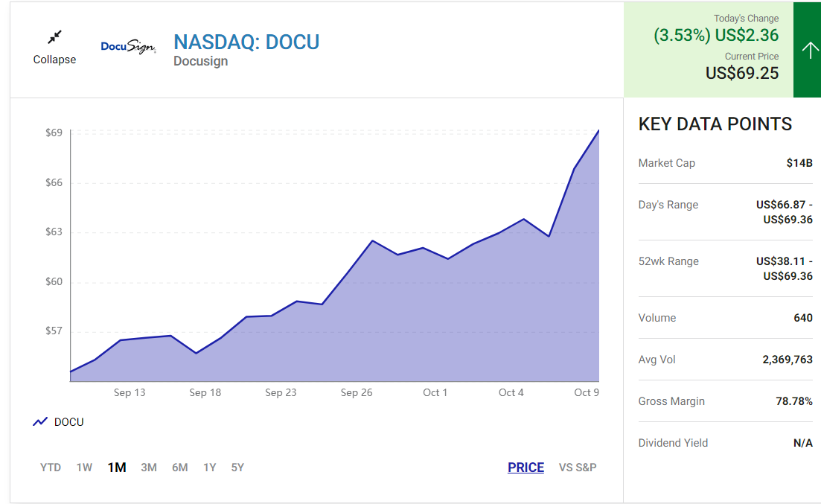Click the $14B market cap value
The width and height of the screenshot is (821, 504).
pyautogui.click(x=799, y=163)
